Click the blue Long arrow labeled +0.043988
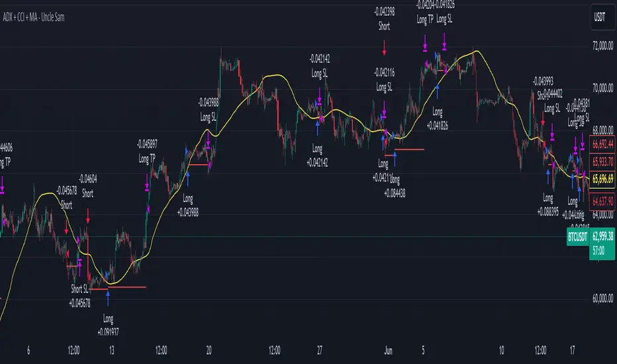The image size is (617, 364). point(188,177)
